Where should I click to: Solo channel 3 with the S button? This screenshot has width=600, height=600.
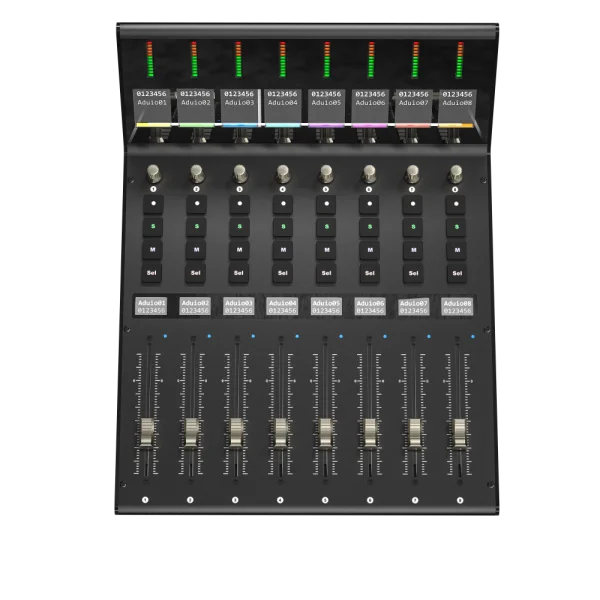[x=240, y=227]
